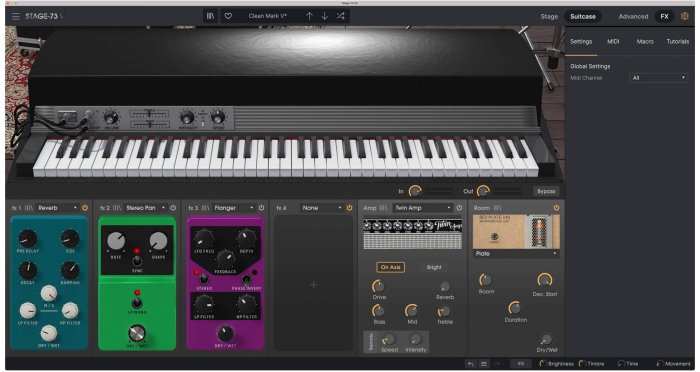Open the preset browser library icon

click(210, 16)
